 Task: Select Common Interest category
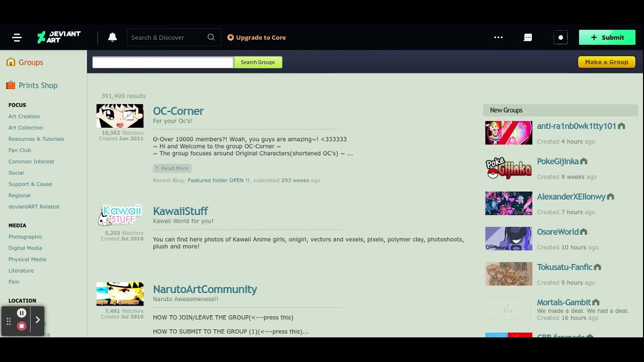click(x=31, y=161)
